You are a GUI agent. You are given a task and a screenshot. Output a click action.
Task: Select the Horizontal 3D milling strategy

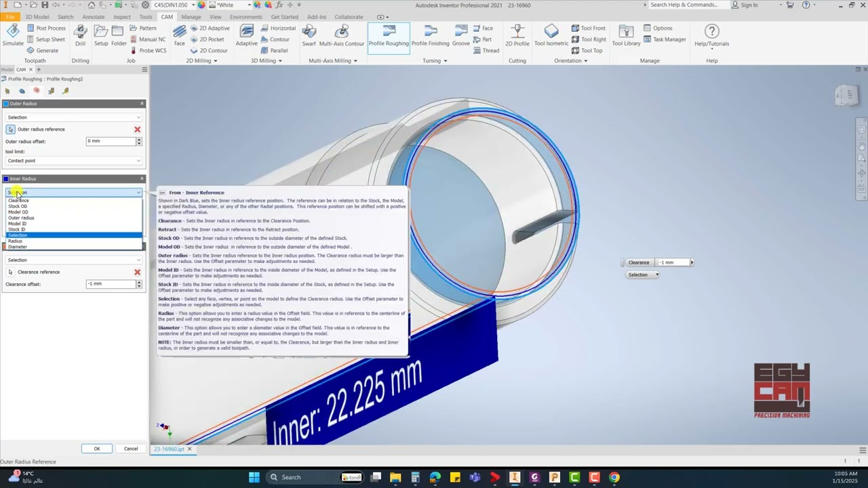pyautogui.click(x=278, y=28)
